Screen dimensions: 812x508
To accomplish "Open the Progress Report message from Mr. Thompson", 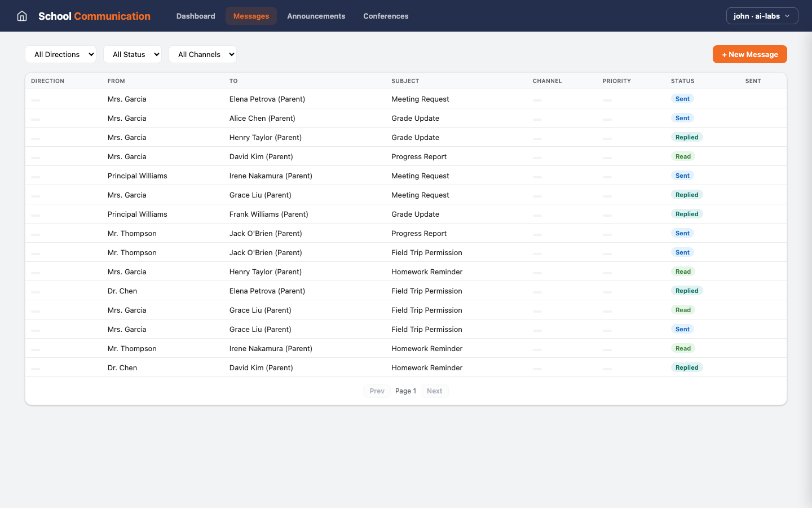I will coord(419,233).
